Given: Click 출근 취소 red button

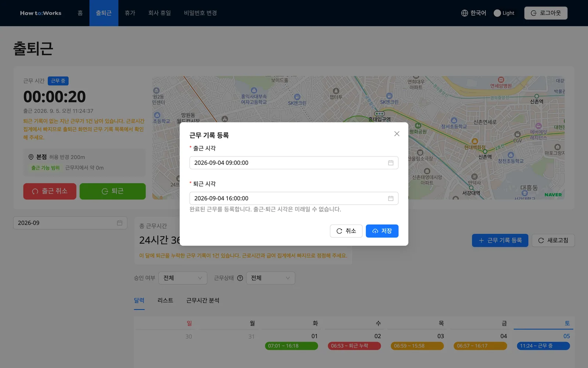Looking at the screenshot, I should [x=50, y=191].
